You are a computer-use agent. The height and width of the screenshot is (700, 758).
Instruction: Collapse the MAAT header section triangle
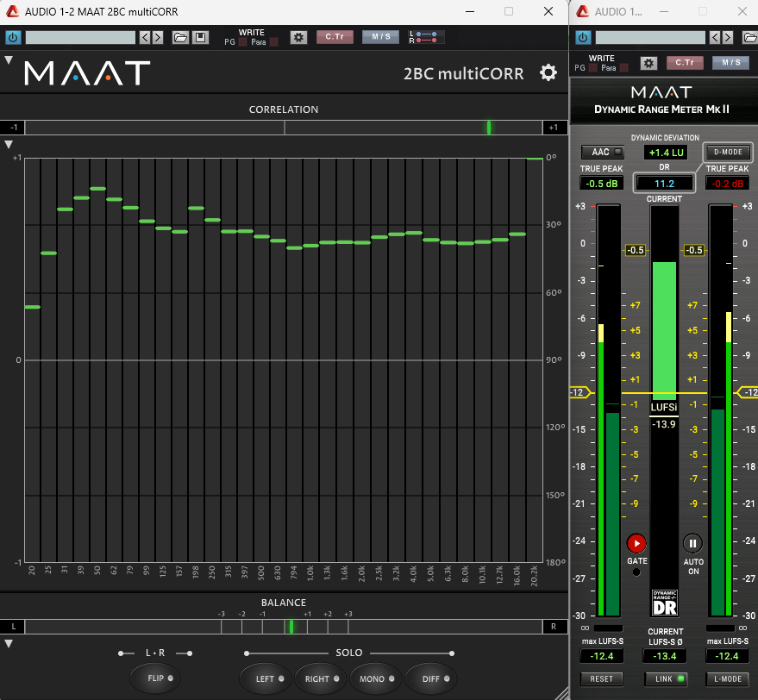click(9, 60)
